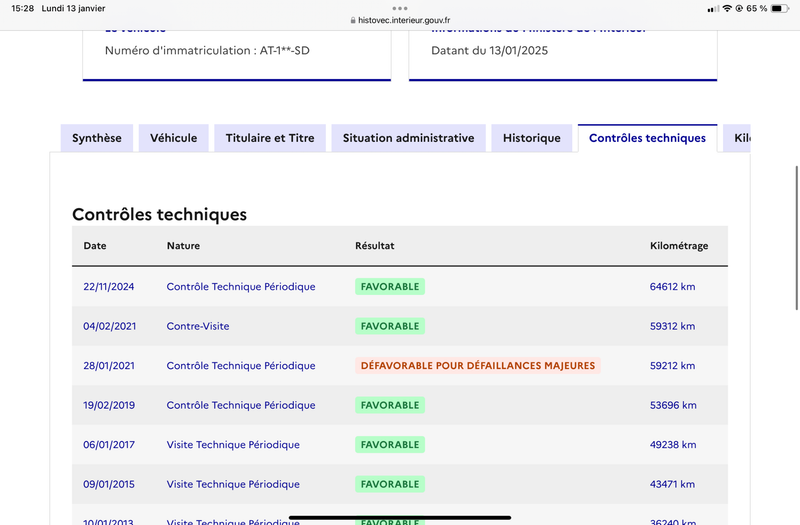Image resolution: width=800 pixels, height=525 pixels.
Task: Select date 22/11/2024
Action: point(109,287)
